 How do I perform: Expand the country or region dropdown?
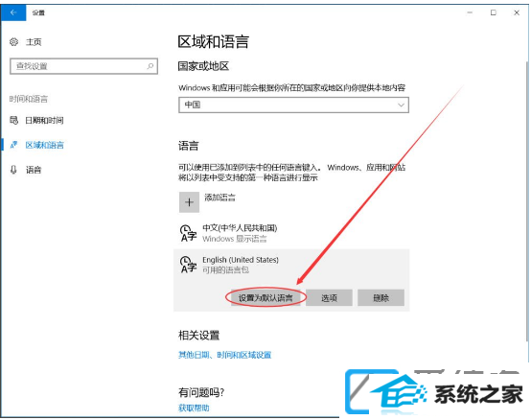click(x=293, y=105)
